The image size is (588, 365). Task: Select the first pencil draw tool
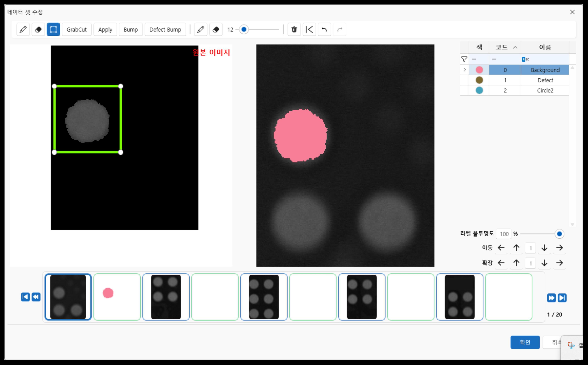[23, 29]
